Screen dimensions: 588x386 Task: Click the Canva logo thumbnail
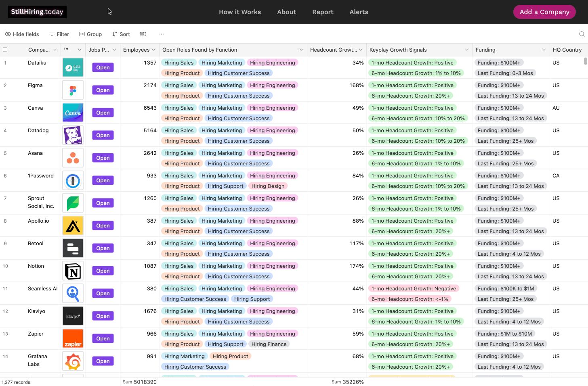coord(73,113)
